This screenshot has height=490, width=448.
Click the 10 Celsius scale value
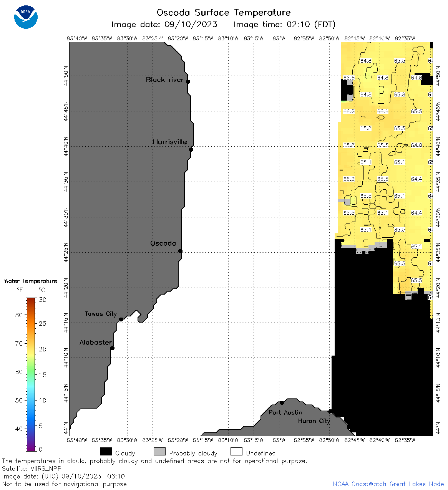pyautogui.click(x=43, y=400)
